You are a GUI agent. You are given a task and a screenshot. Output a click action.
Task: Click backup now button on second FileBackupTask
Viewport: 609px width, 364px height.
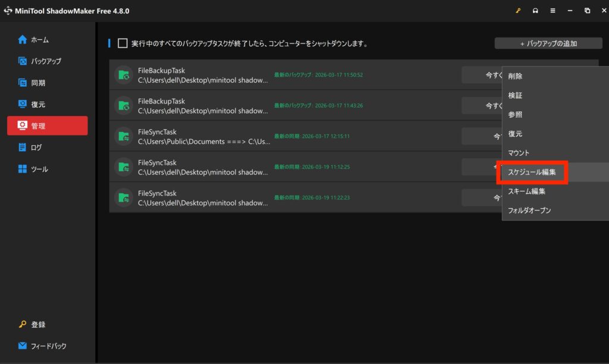pyautogui.click(x=482, y=106)
